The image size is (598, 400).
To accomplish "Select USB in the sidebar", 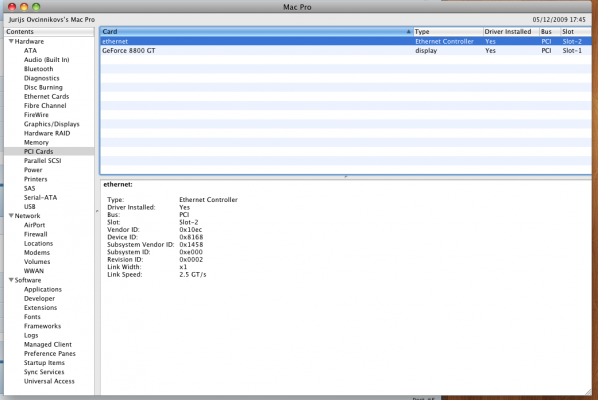I will (x=29, y=207).
